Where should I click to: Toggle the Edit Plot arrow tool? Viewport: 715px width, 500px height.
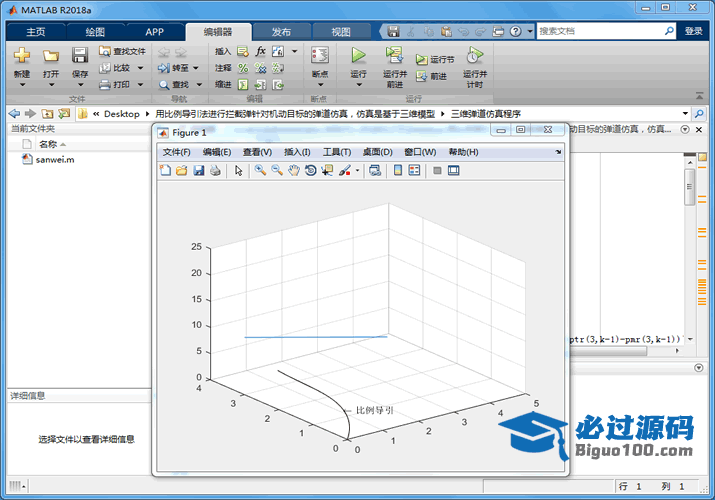point(238,170)
